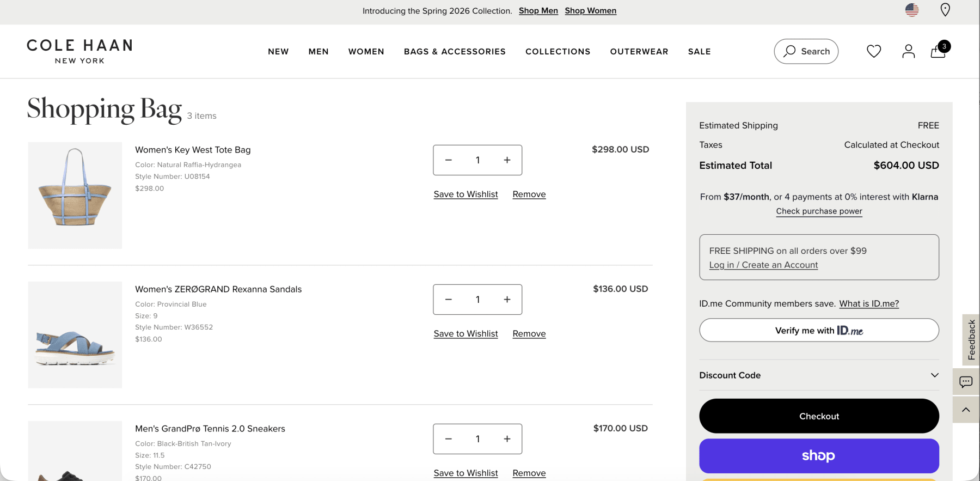Click Log in / Create an Account
The height and width of the screenshot is (481, 980).
pyautogui.click(x=763, y=265)
